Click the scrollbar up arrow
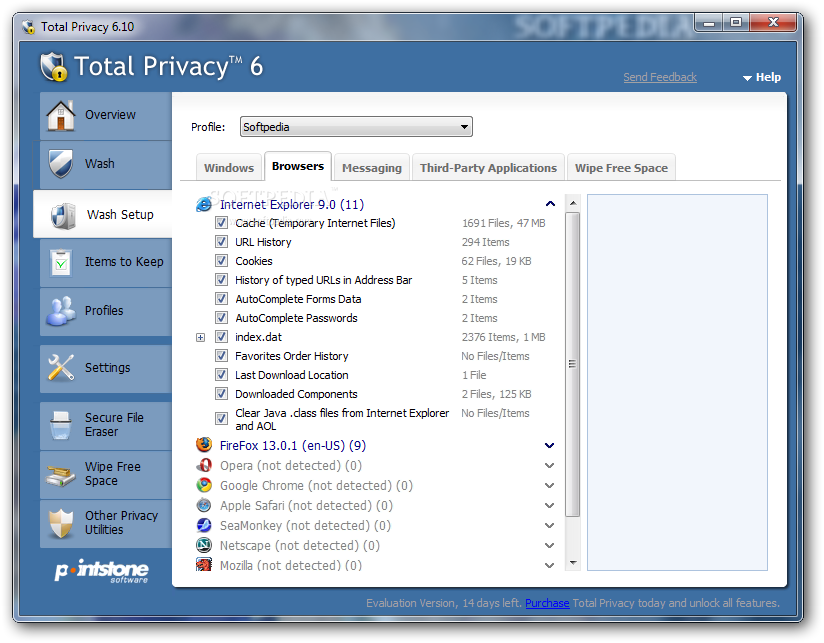This screenshot has width=824, height=643. click(573, 203)
